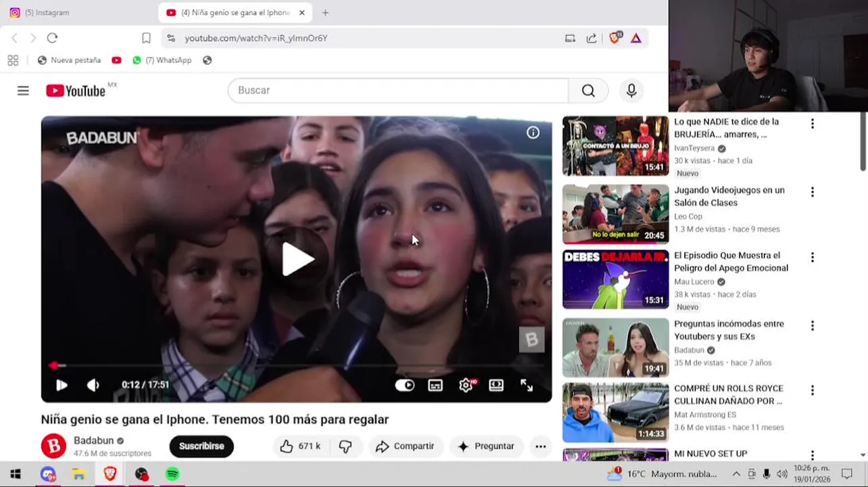Viewport: 868px width, 487px height.
Task: Click the address bar URL
Action: point(256,39)
